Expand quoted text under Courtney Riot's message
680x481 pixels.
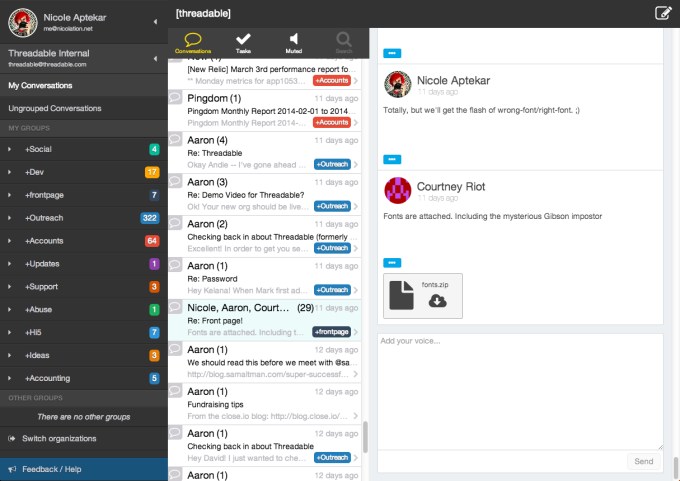coord(392,263)
